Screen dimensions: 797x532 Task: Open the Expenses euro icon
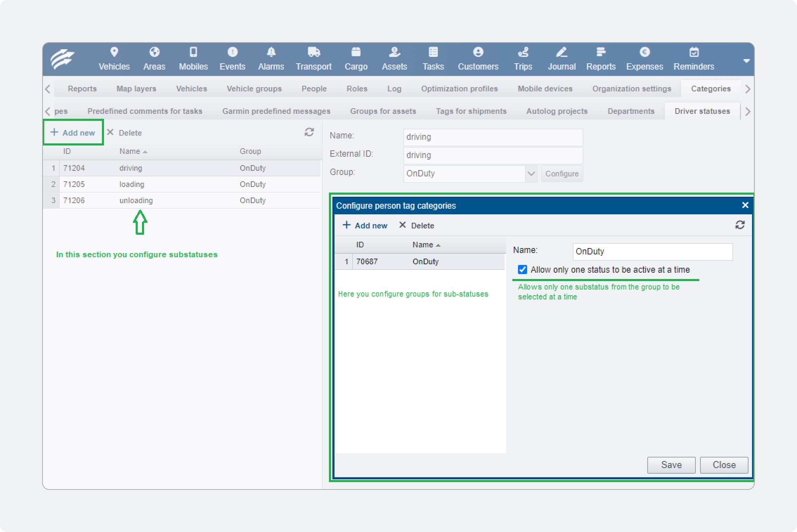point(644,52)
